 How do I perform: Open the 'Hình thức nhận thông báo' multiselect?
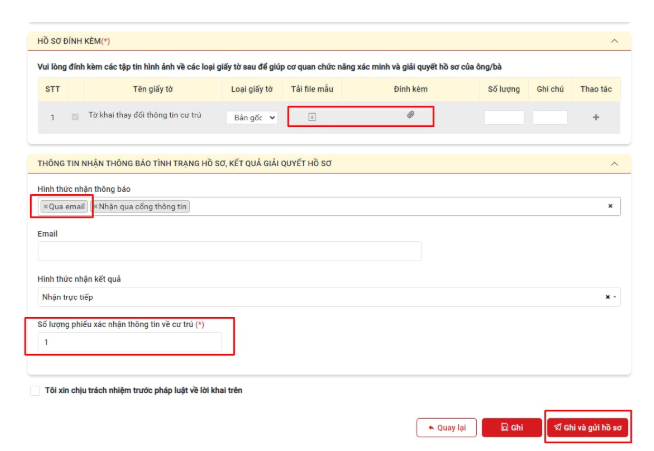[x=329, y=207]
